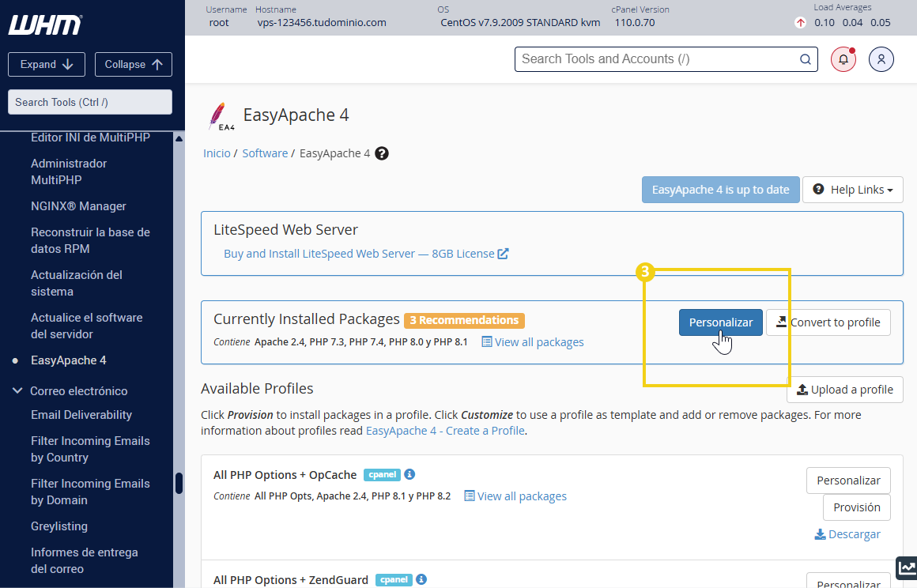Click cPanel version 110.0.70
The width and height of the screenshot is (917, 588).
(635, 23)
